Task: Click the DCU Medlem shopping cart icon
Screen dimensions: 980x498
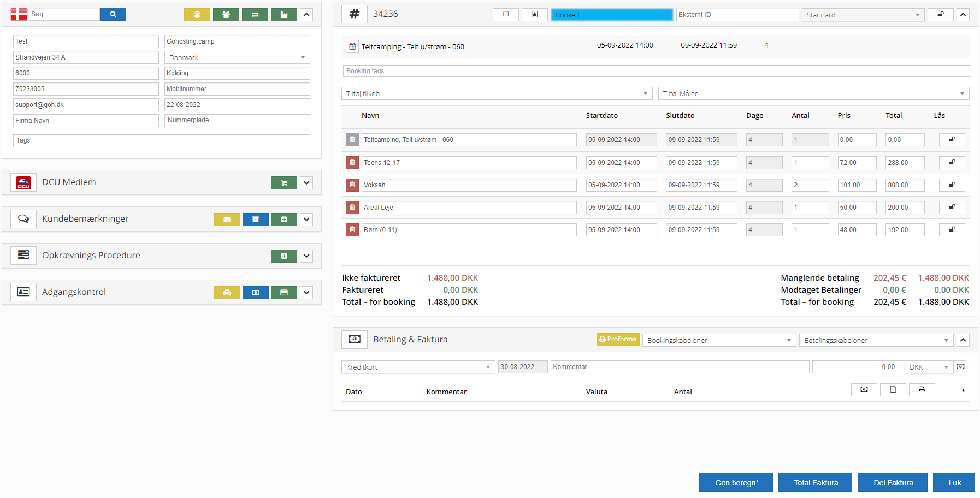Action: 284,183
